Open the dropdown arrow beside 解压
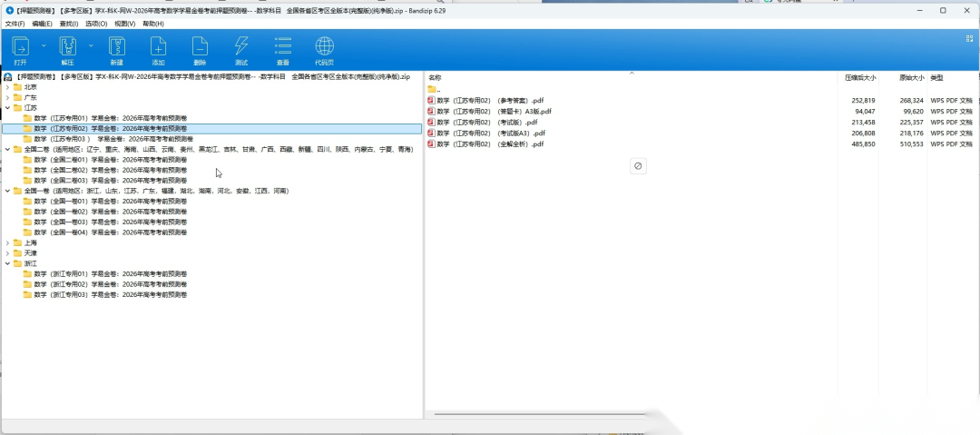980x435 pixels. (91, 45)
